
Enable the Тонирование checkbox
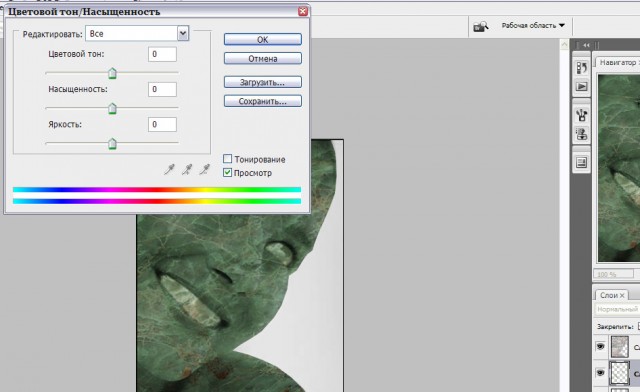228,158
